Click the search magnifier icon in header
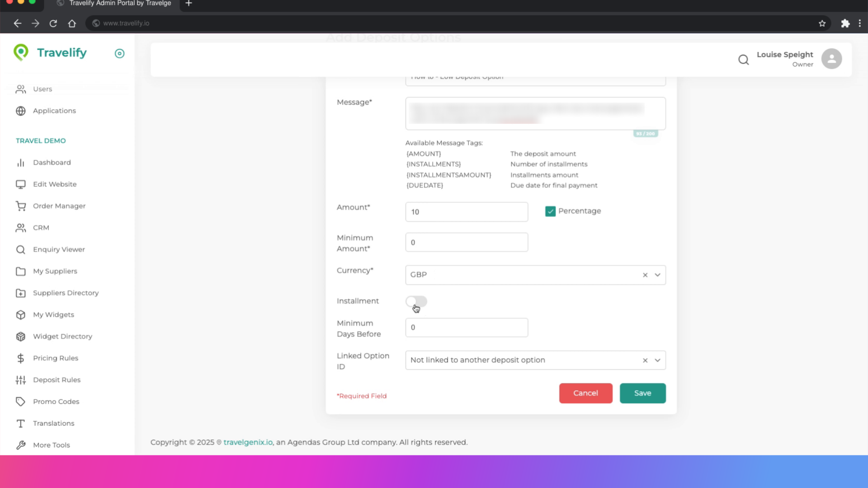The height and width of the screenshot is (488, 868). (743, 59)
